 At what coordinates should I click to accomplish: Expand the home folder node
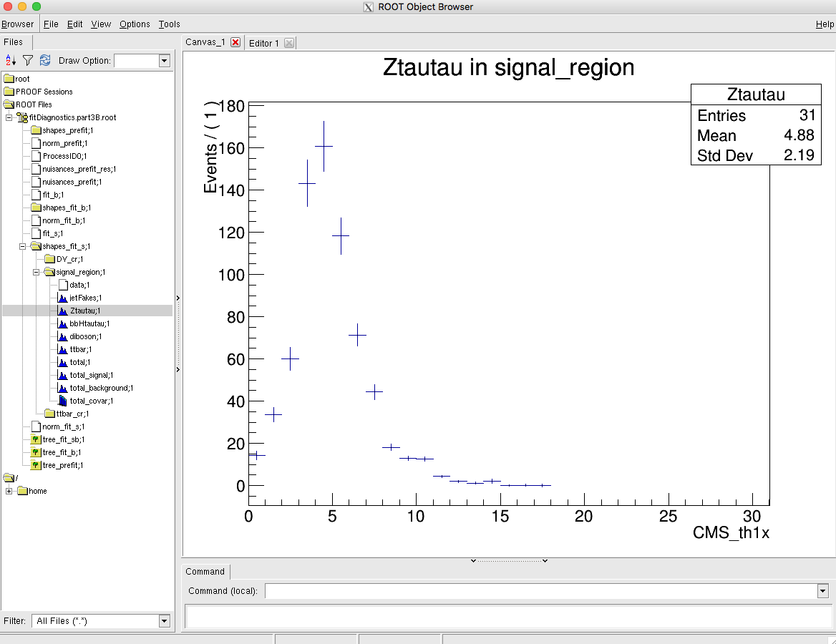[9, 491]
